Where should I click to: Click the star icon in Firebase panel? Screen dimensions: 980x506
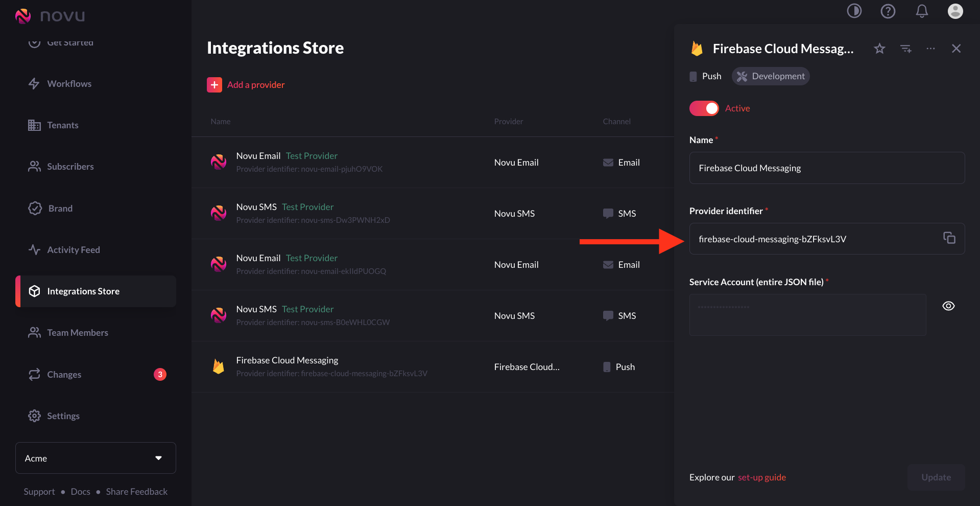tap(879, 49)
